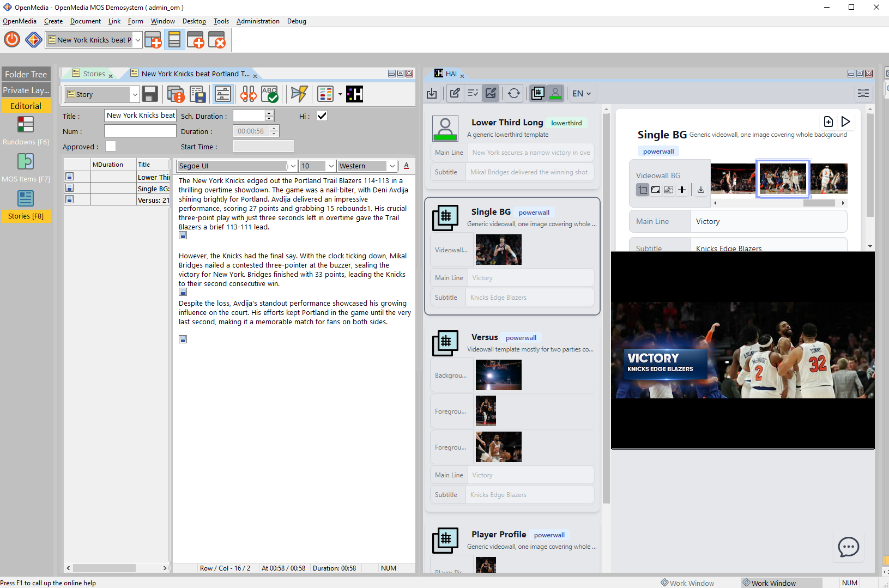Screen dimensions: 889x588
Task: Open the EN language dropdown
Action: [582, 93]
